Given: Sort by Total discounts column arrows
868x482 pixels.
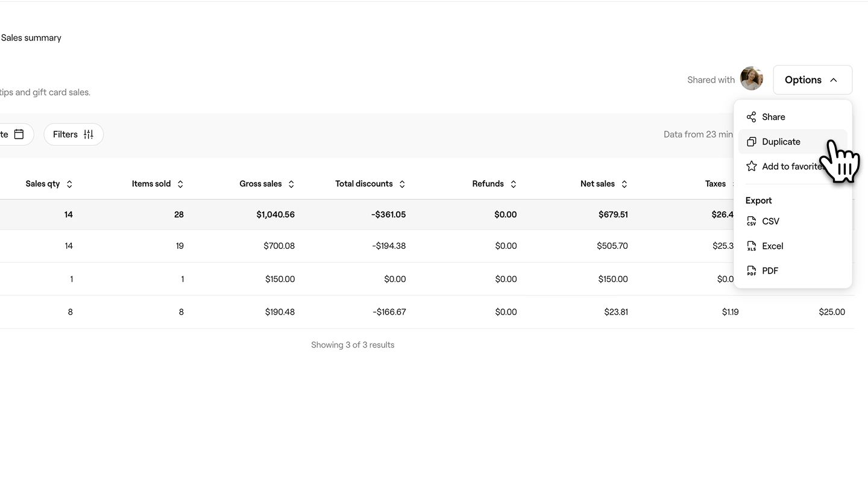Looking at the screenshot, I should [x=402, y=184].
